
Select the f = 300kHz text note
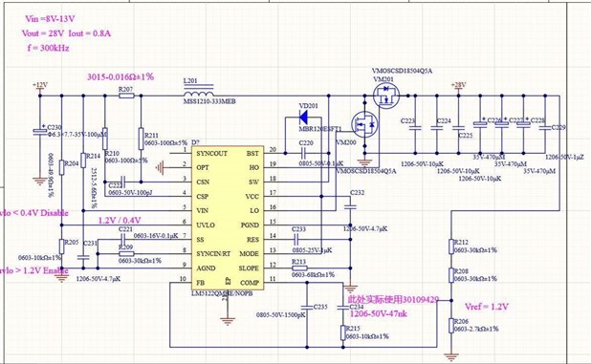tap(48, 48)
